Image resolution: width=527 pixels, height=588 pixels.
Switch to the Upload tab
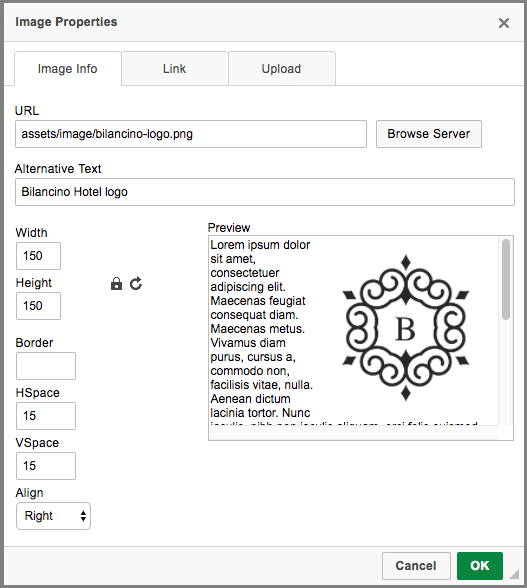coord(282,69)
